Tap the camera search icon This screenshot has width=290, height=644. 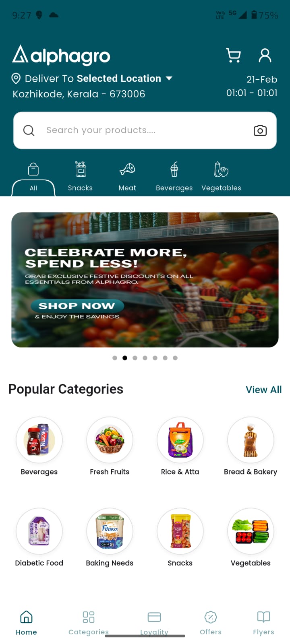260,130
